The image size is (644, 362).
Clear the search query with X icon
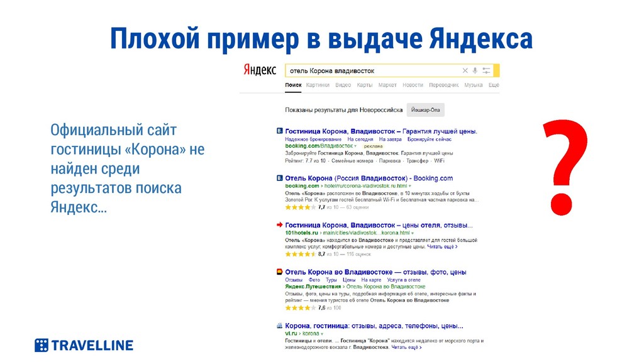[x=465, y=70]
